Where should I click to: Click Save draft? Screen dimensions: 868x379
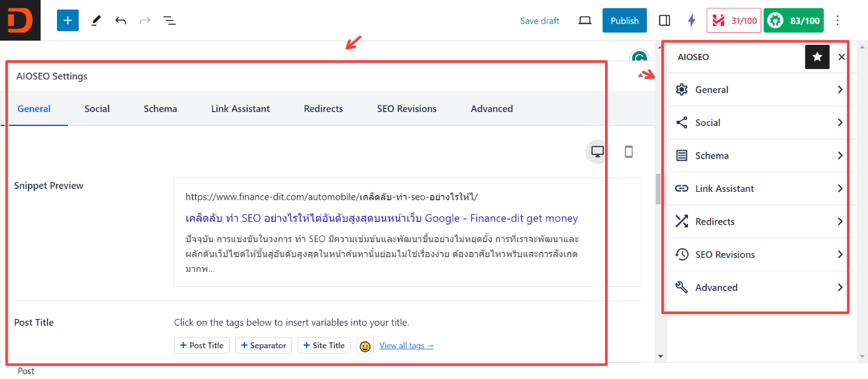539,21
